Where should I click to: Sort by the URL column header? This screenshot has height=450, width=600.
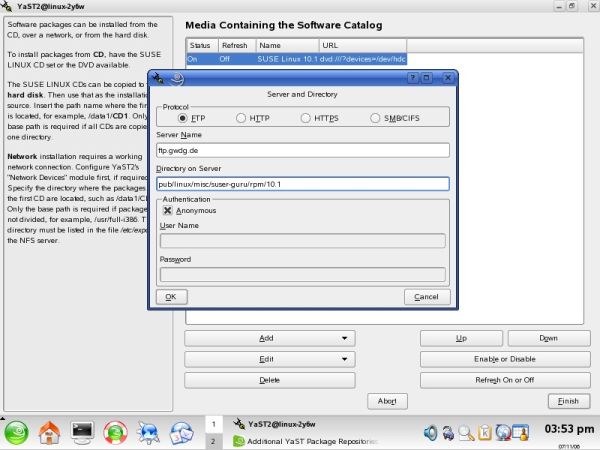(x=363, y=46)
